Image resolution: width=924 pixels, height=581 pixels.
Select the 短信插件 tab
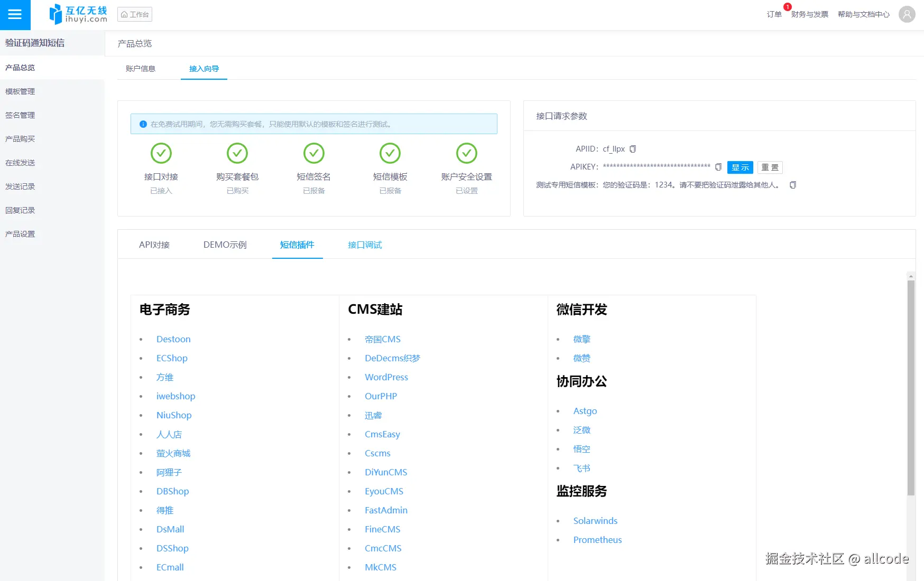[297, 245]
